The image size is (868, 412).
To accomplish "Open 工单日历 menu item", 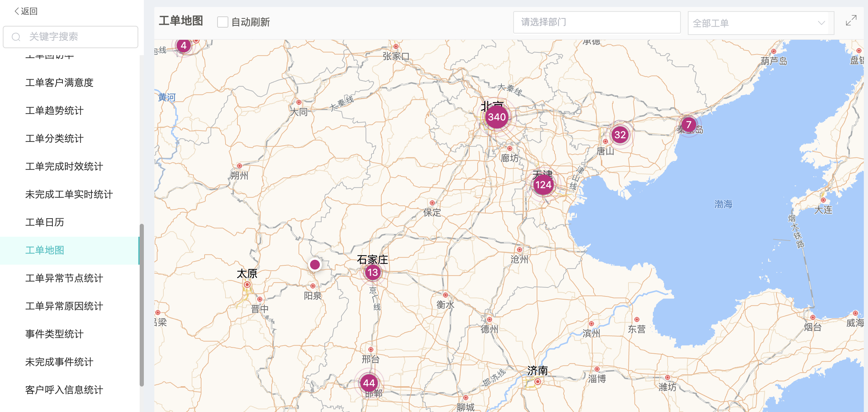I will 70,222.
